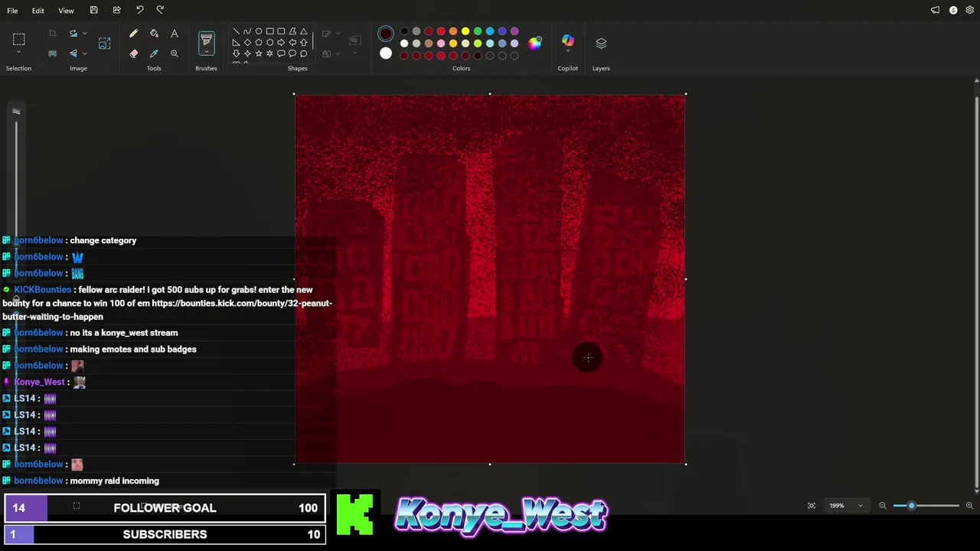Open Paint settings gear
Screen dimensions: 980x551
pyautogui.click(x=970, y=10)
